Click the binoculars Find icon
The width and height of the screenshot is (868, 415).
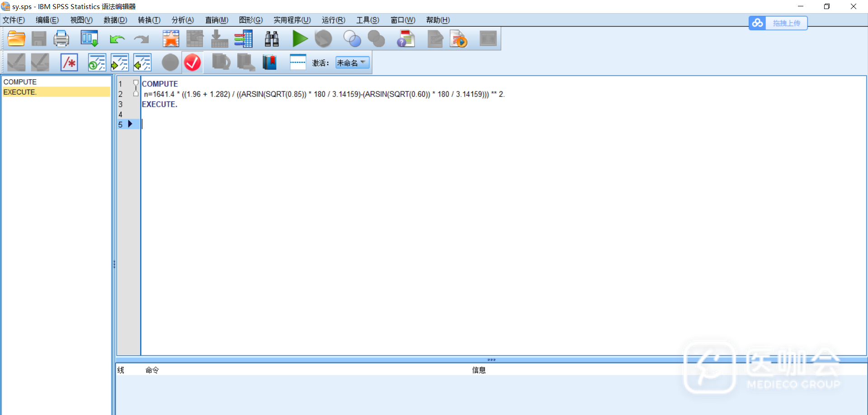click(x=271, y=39)
